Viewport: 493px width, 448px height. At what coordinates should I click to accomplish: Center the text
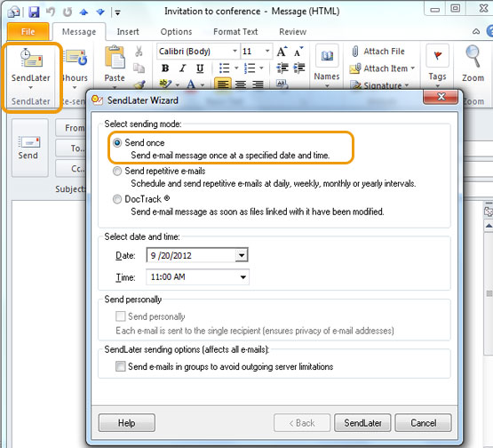point(241,84)
